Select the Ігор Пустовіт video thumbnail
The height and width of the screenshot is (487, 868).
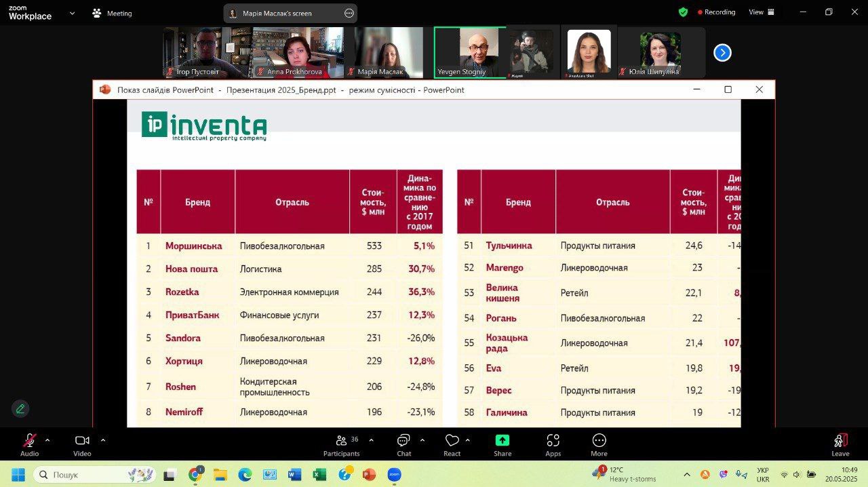207,52
